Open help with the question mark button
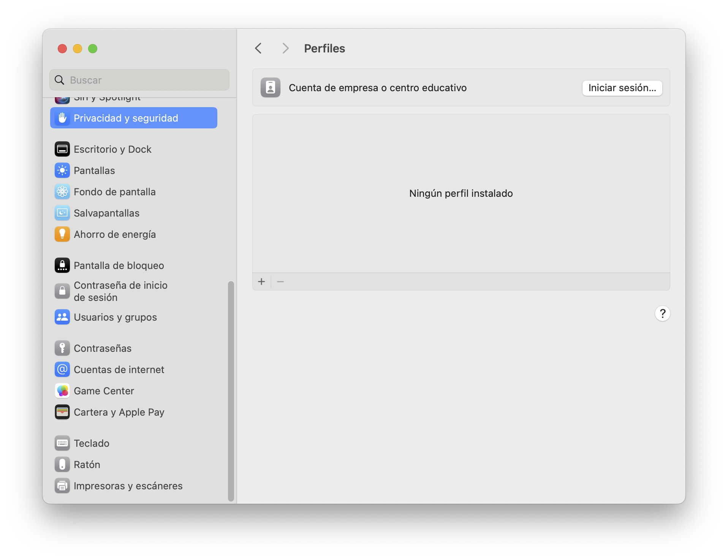 point(662,313)
